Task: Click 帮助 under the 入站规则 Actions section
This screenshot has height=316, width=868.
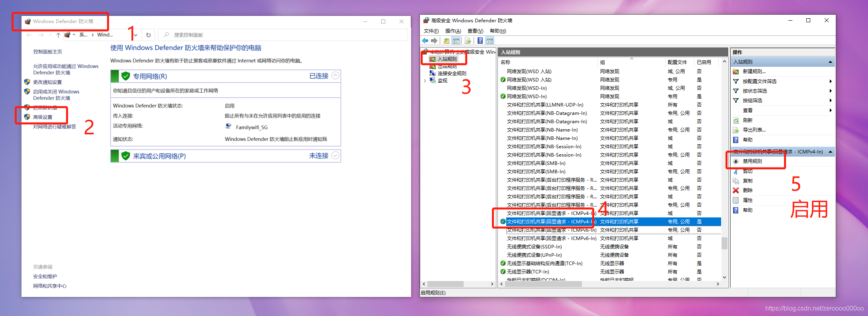Action: pyautogui.click(x=747, y=140)
